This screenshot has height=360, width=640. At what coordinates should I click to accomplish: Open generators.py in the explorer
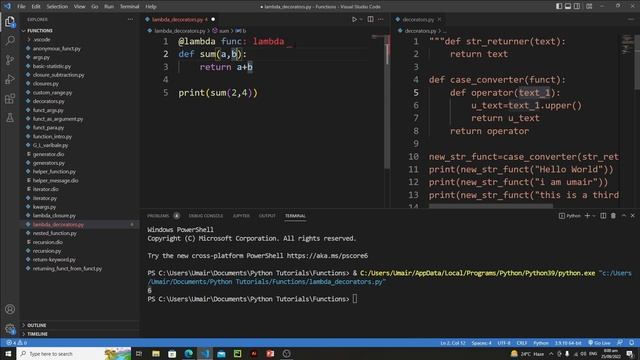pos(49,163)
